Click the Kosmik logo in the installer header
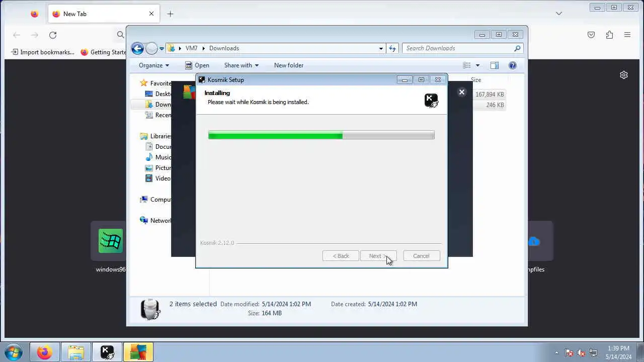The height and width of the screenshot is (362, 644). [x=431, y=101]
